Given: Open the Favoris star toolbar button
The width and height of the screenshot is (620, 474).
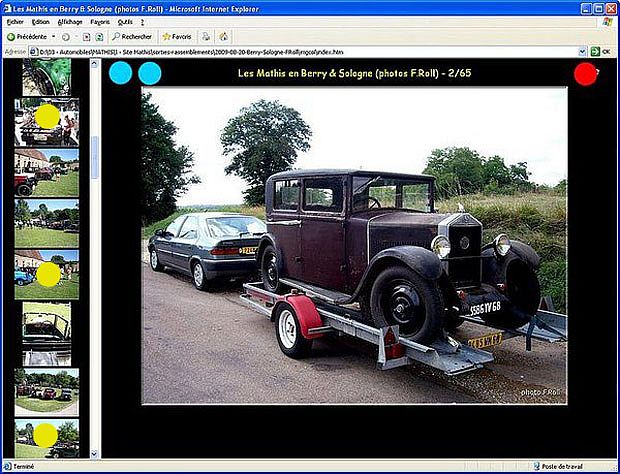Looking at the screenshot, I should 177,36.
